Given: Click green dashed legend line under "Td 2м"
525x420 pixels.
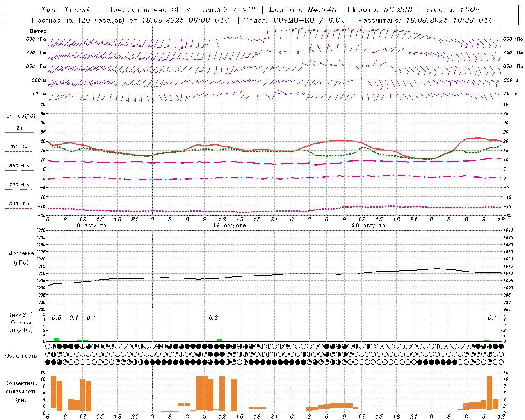Looking at the screenshot, I should [x=18, y=151].
